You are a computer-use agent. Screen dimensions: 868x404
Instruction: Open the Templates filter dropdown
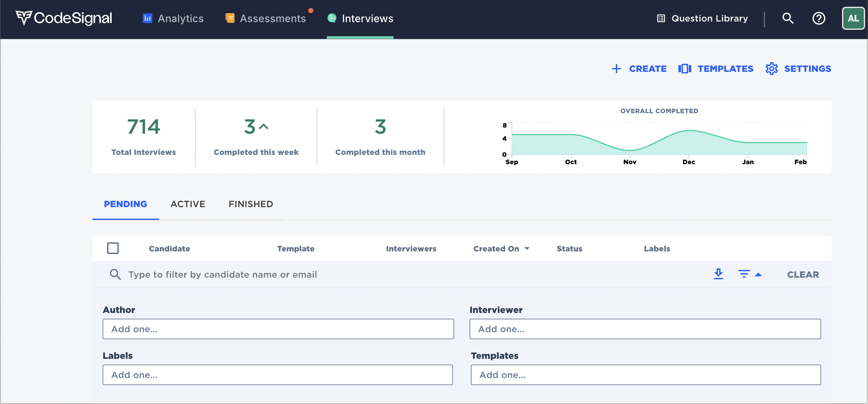(x=645, y=375)
